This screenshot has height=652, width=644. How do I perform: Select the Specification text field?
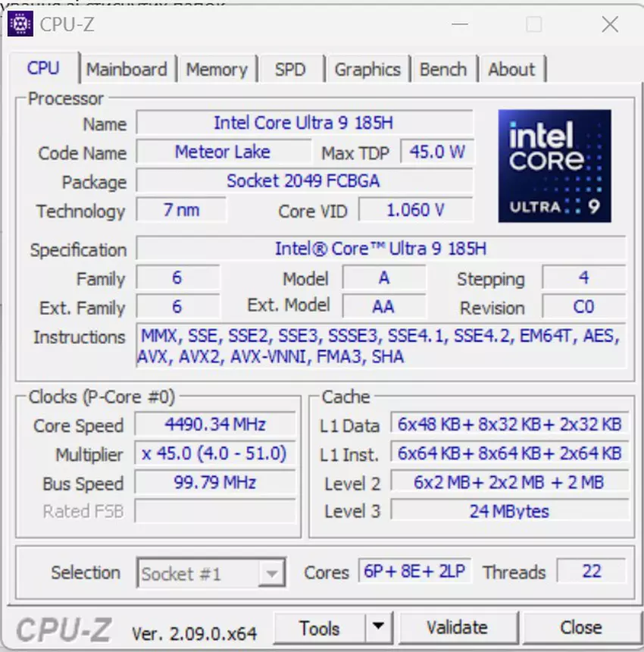pyautogui.click(x=380, y=249)
